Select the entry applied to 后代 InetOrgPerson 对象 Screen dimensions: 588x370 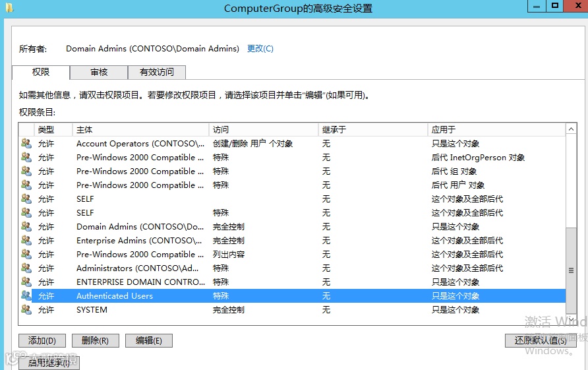[292, 157]
